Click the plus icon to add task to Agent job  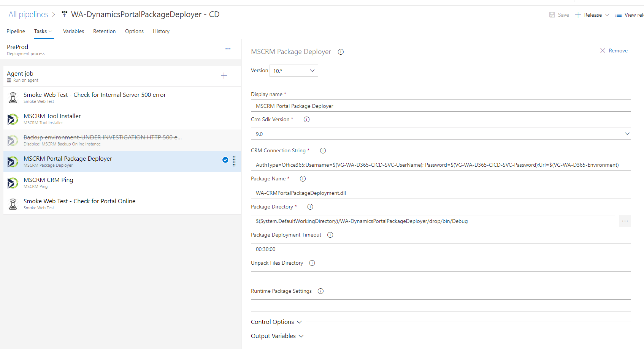coord(224,76)
